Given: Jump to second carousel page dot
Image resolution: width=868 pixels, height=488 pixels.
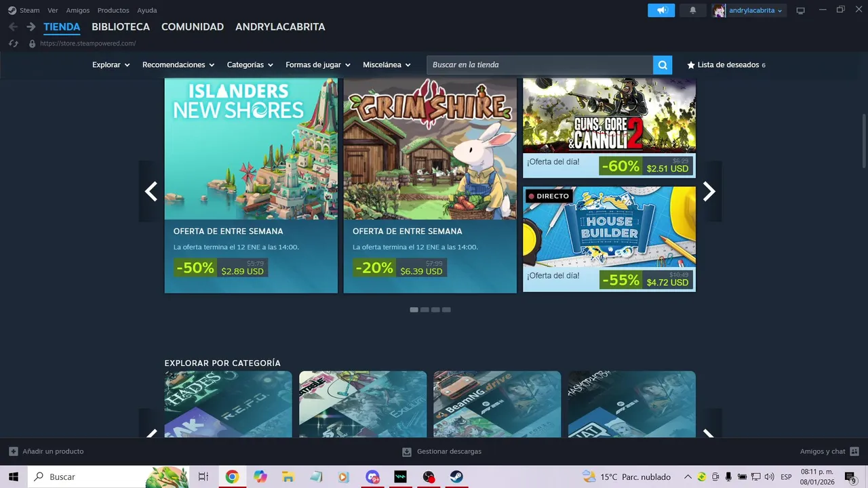Looking at the screenshot, I should 425,310.
